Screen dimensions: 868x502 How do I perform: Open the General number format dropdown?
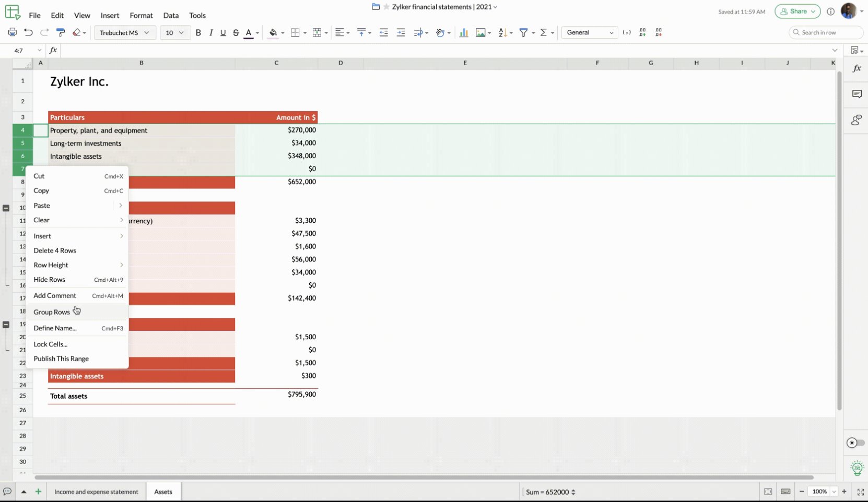pos(589,32)
